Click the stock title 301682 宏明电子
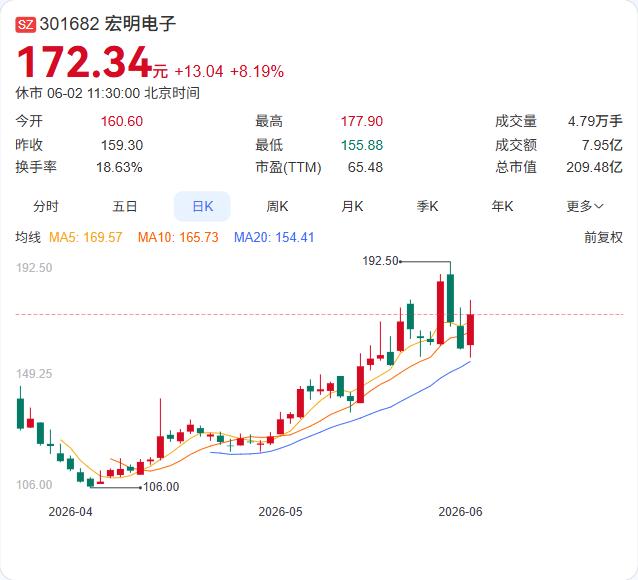 [x=108, y=24]
